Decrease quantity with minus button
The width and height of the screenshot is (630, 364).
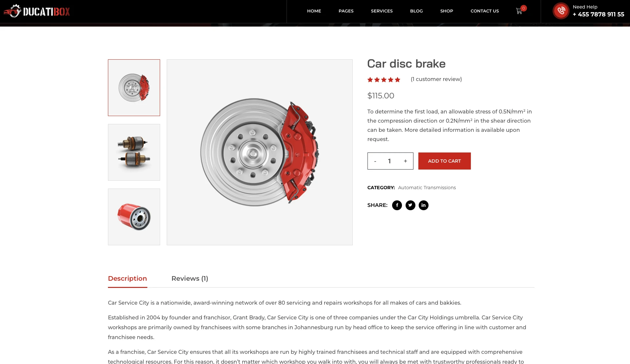pos(375,161)
